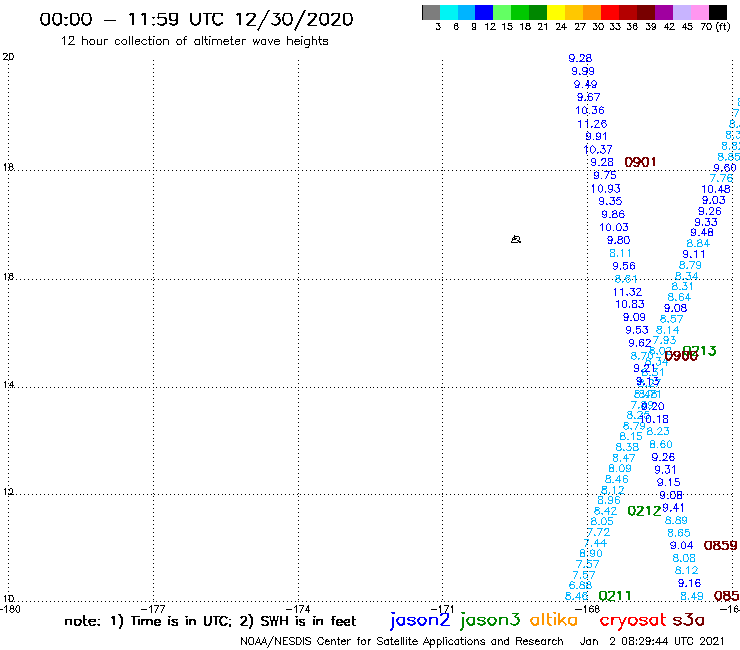Click the jason2 satellite legend label
The image size is (740, 650).
click(x=420, y=620)
